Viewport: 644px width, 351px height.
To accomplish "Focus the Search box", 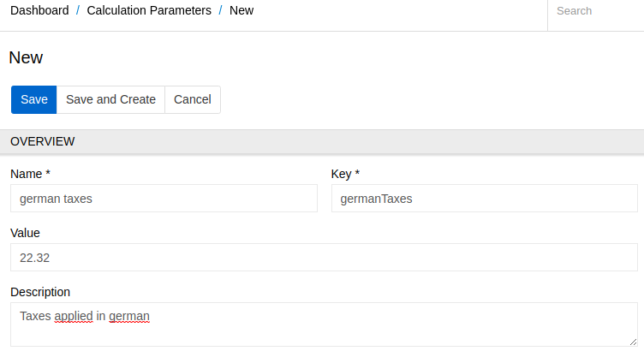I will click(x=594, y=12).
